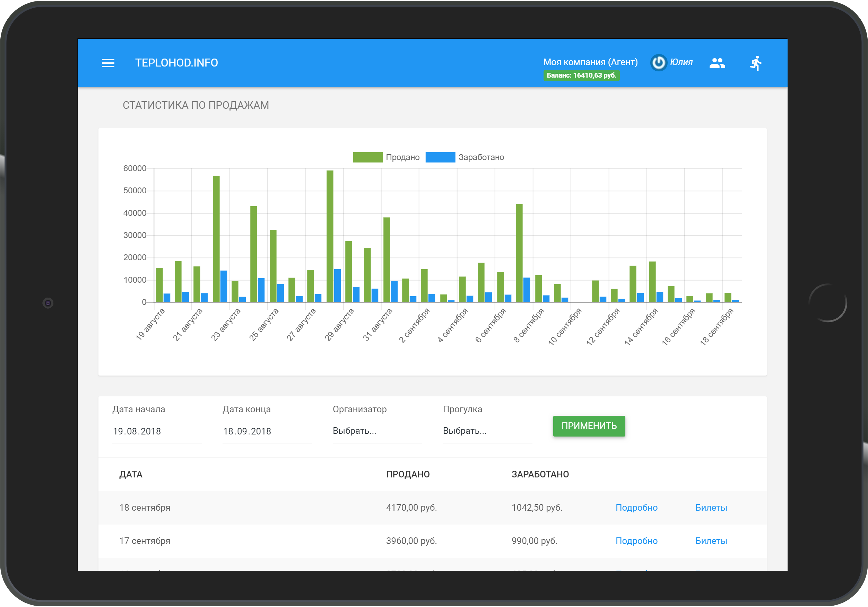Click the ПРОДАНО column header

click(x=408, y=474)
